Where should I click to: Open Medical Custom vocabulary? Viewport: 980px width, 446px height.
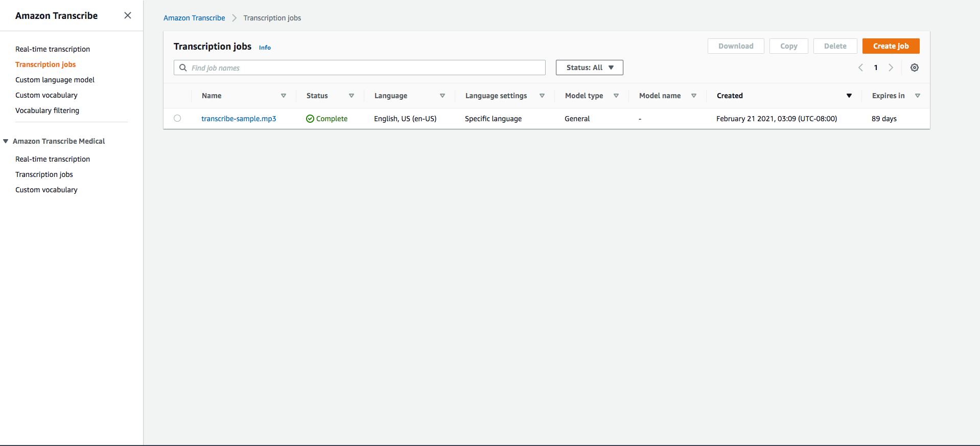coord(46,190)
